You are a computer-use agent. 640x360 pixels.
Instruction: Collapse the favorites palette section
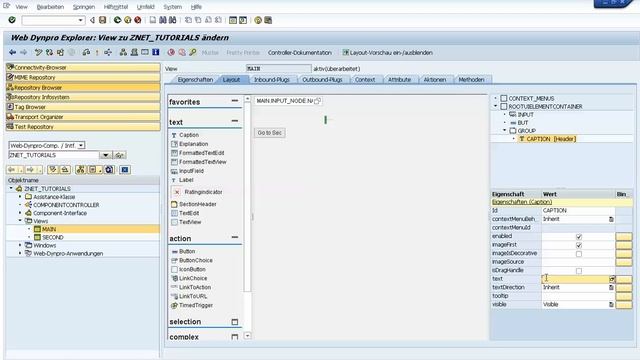pyautogui.click(x=235, y=100)
